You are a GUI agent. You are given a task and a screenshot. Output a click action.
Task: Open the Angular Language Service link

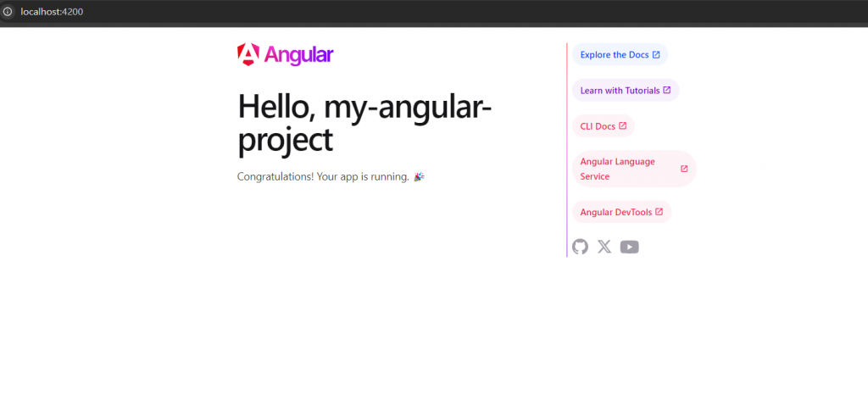[x=634, y=169]
